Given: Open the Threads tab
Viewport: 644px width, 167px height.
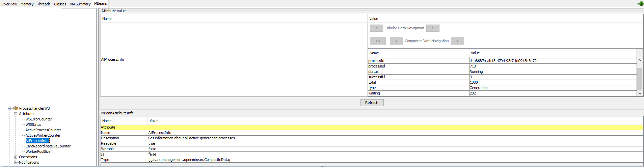Looking at the screenshot, I should coord(44,4).
